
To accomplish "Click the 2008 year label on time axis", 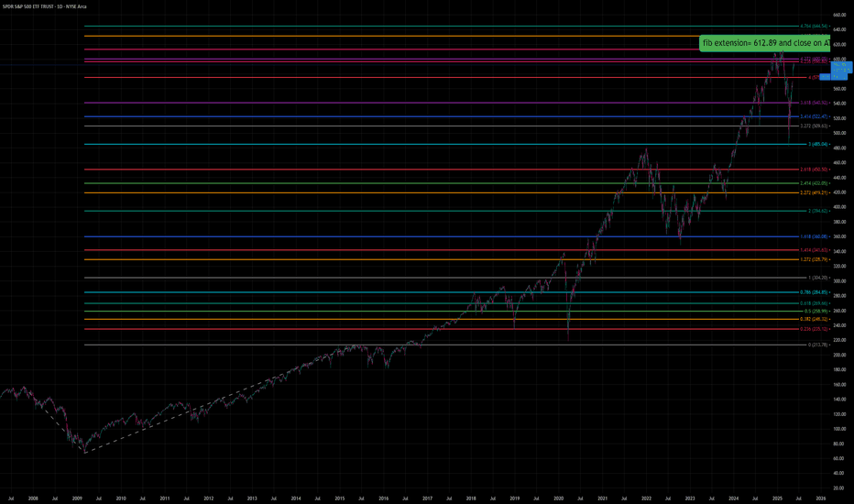I will [33, 499].
